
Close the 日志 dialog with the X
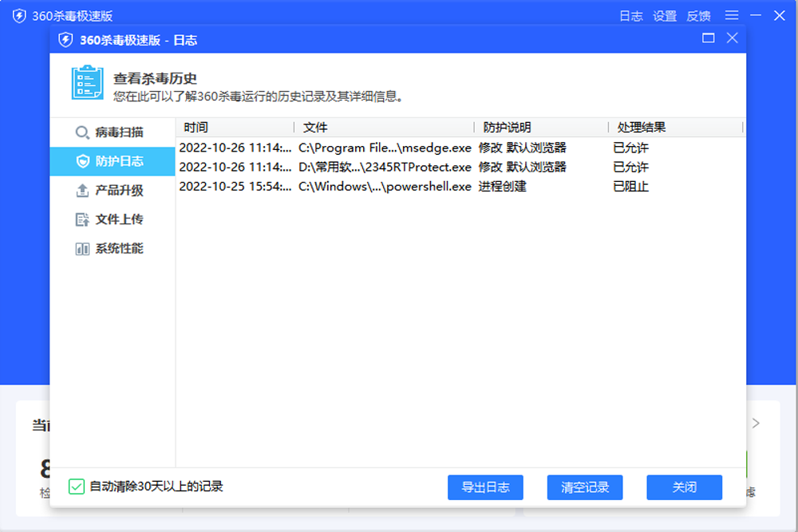pos(732,38)
